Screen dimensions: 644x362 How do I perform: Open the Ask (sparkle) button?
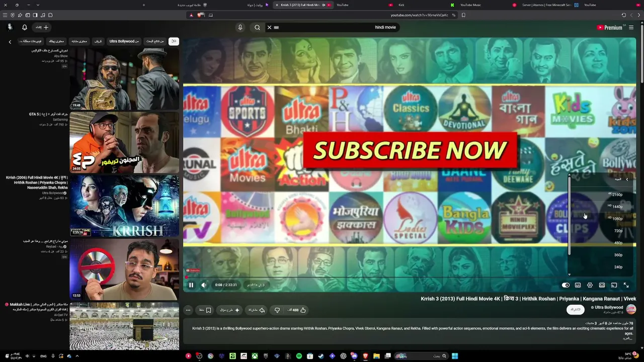(x=229, y=310)
